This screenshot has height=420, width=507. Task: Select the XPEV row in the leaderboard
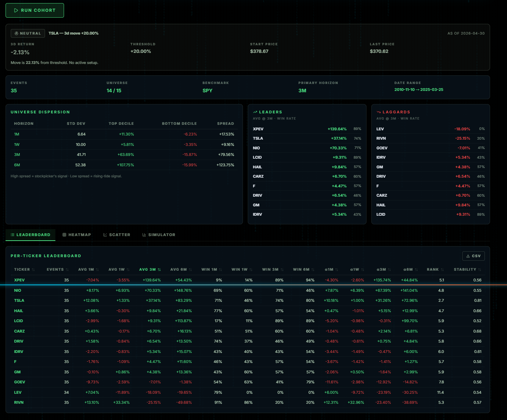138,280
